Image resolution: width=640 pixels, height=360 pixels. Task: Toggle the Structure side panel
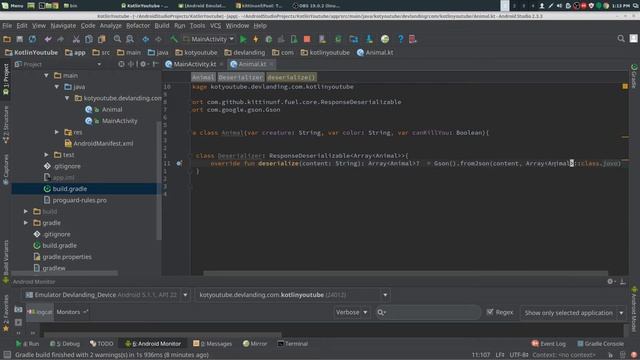tap(6, 124)
